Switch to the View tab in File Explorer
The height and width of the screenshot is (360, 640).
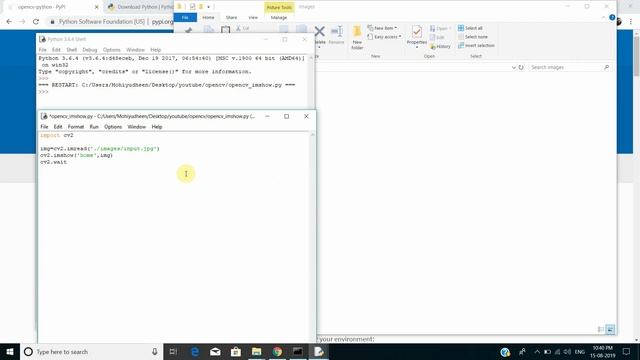tap(253, 18)
